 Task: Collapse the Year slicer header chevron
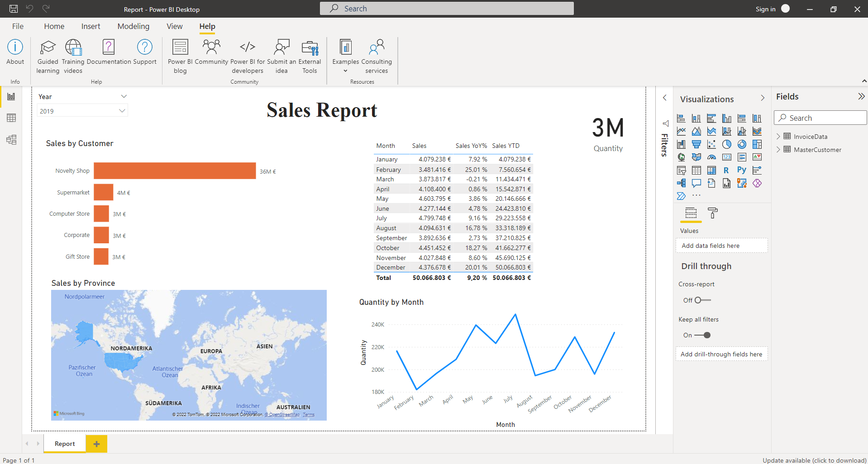(124, 96)
